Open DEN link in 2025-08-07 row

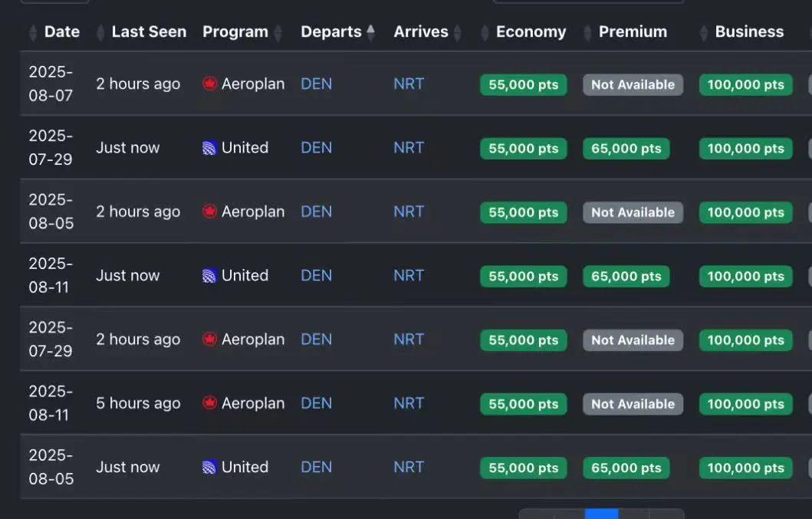[317, 84]
